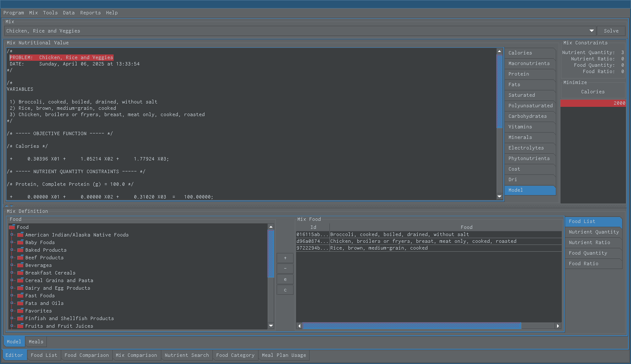Click the 'e' button beside Mix Food

point(285,279)
